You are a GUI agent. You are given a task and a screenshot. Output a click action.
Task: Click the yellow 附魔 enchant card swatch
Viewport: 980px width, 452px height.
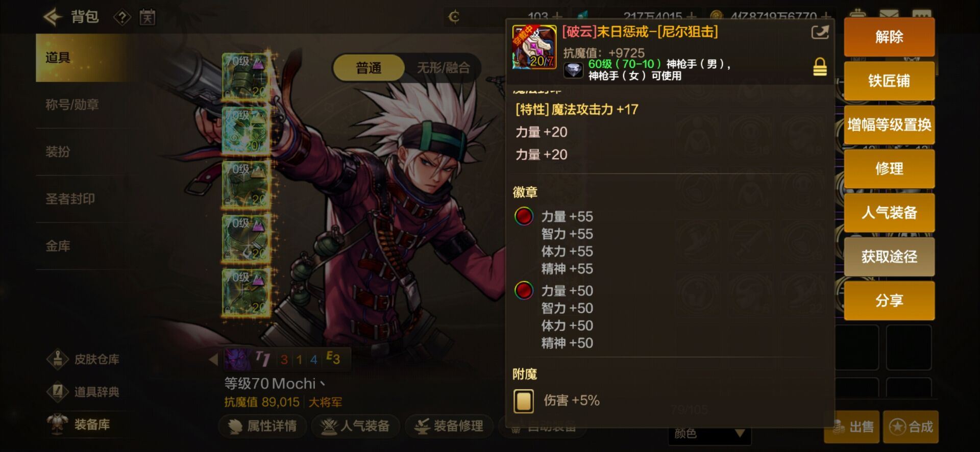[x=523, y=401]
